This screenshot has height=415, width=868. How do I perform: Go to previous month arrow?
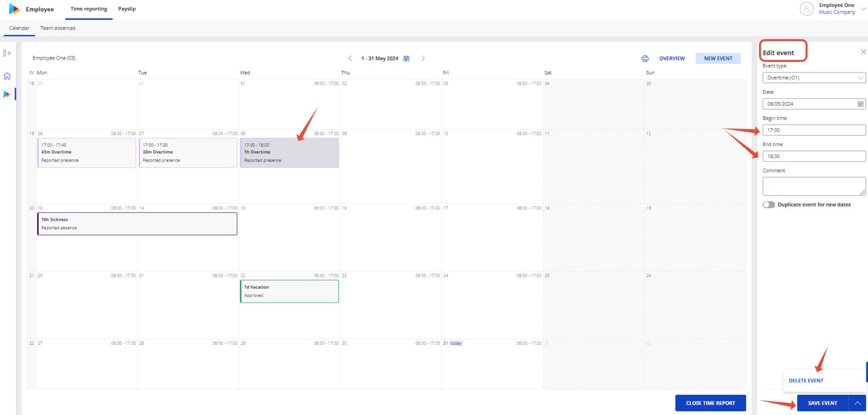coord(350,58)
